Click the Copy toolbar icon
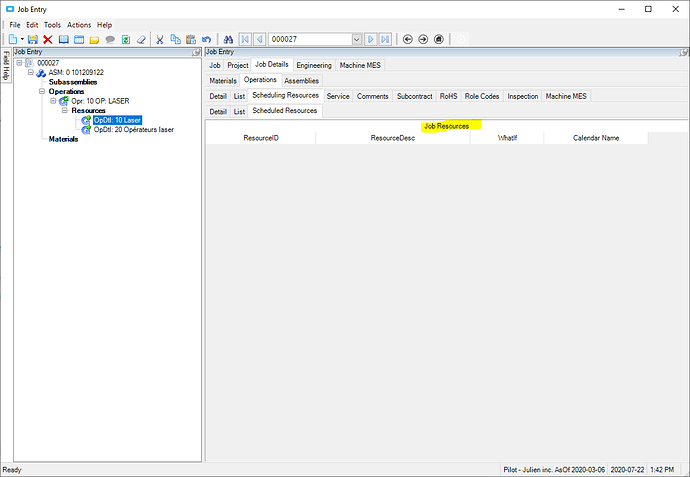Viewport: 690px width, 477px height. [x=176, y=39]
